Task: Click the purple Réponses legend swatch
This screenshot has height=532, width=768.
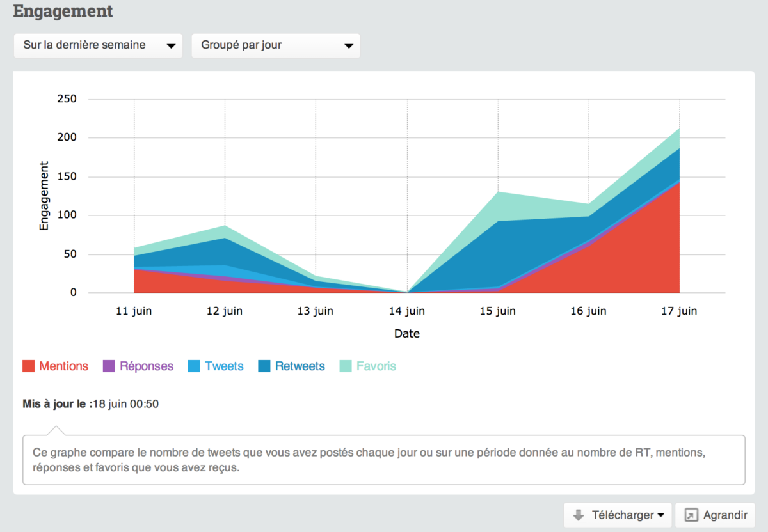Action: click(x=109, y=366)
